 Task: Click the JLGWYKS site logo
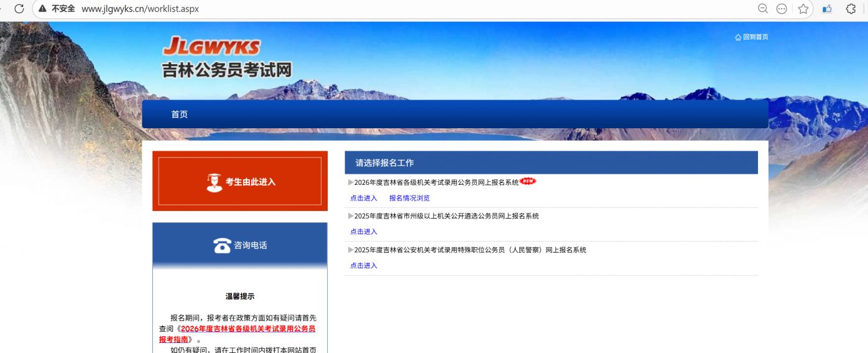click(x=211, y=46)
